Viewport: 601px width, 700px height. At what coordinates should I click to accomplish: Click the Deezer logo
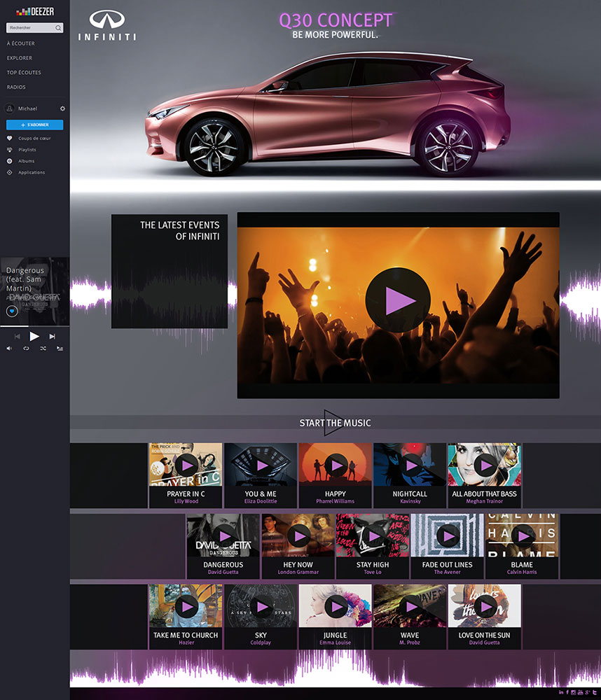tap(35, 12)
